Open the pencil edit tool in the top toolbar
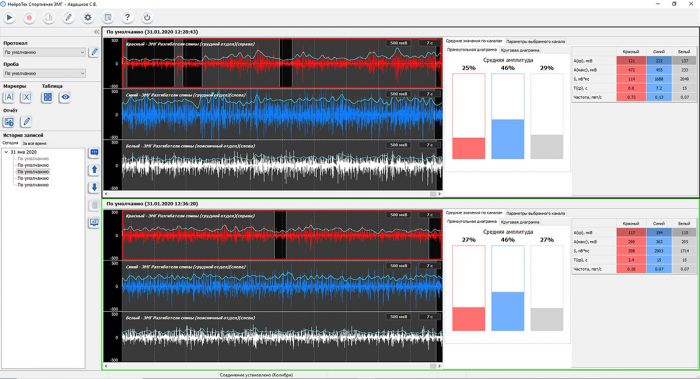The height and width of the screenshot is (379, 700). point(68,17)
